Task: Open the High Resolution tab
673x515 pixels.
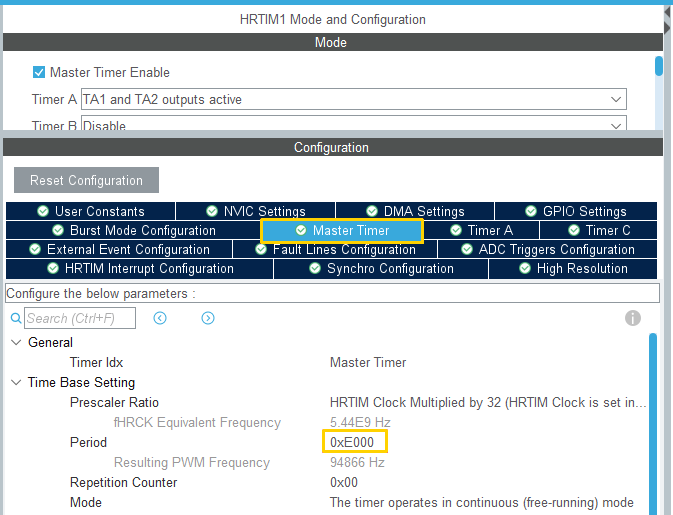Action: coord(573,269)
